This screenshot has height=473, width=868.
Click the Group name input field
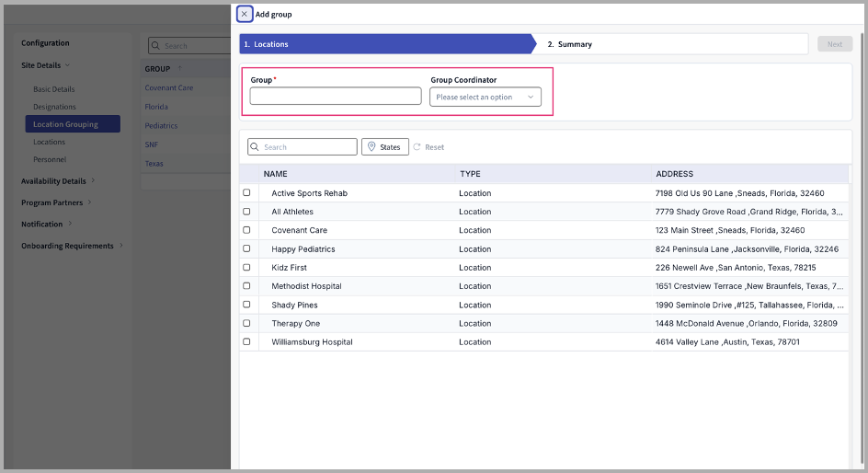[x=335, y=97]
